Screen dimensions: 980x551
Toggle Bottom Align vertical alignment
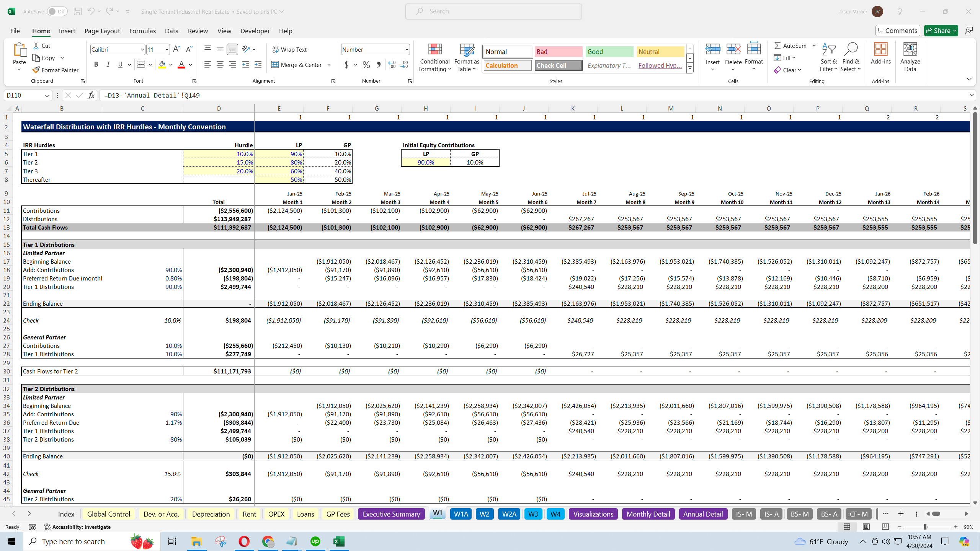[x=232, y=49]
